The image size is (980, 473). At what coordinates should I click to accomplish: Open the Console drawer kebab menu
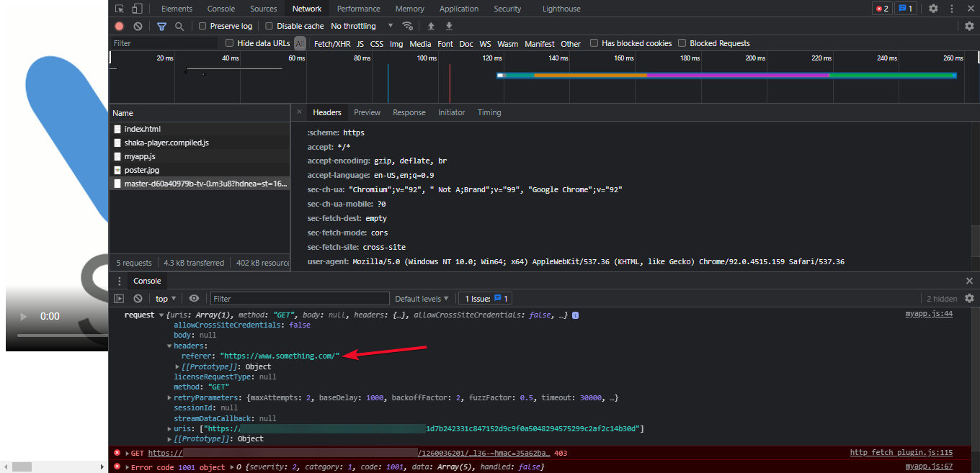pos(120,281)
